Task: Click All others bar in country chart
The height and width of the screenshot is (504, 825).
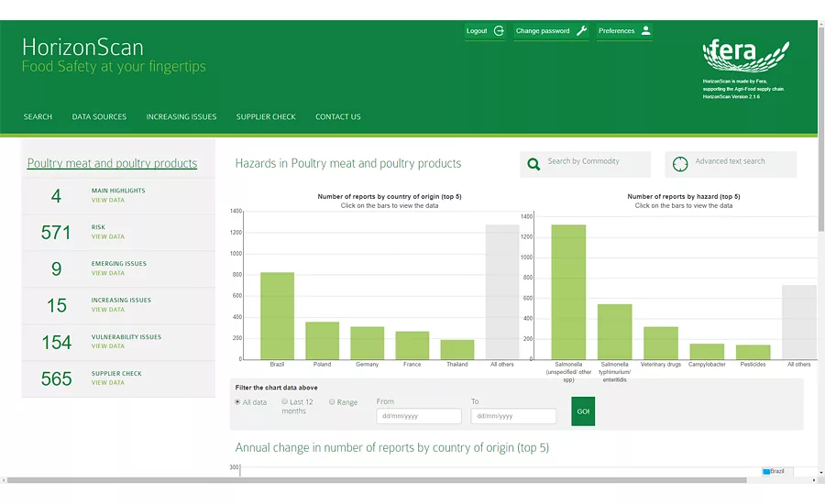Action: 502,292
